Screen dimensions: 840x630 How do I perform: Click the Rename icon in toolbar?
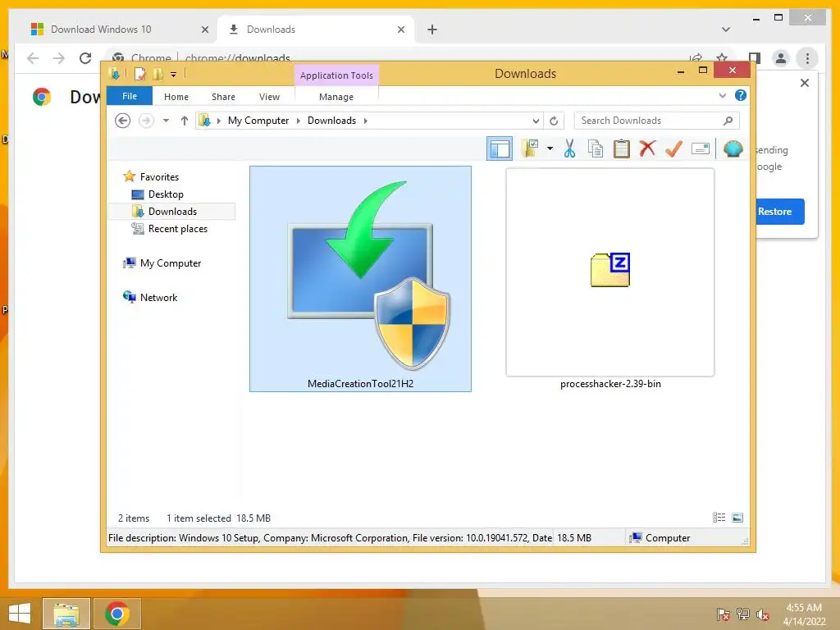click(x=701, y=148)
